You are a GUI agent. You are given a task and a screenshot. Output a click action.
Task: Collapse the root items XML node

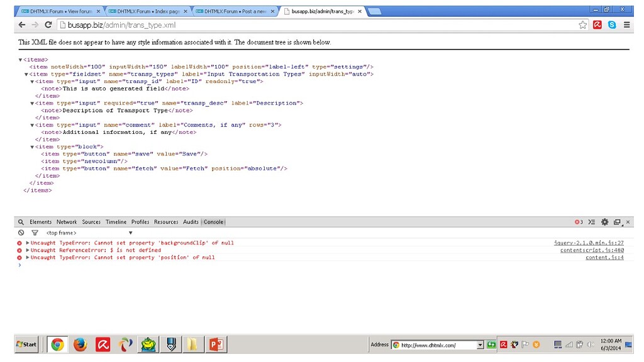pos(20,60)
